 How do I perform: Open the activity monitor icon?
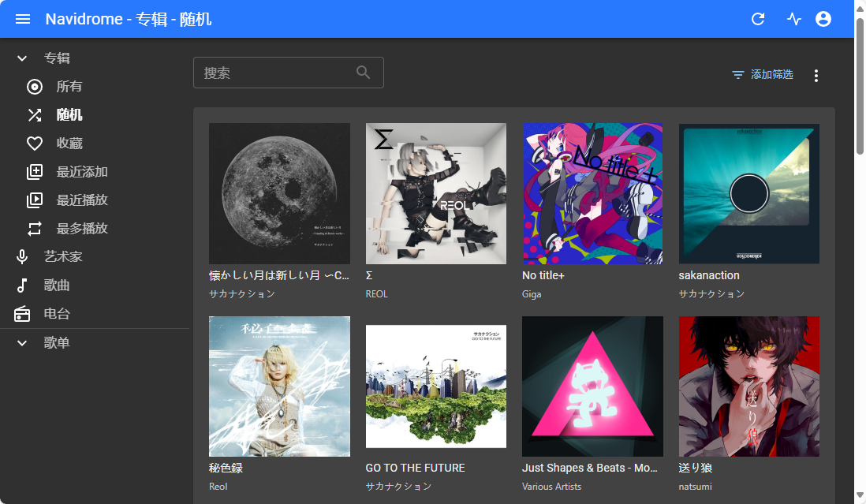793,19
